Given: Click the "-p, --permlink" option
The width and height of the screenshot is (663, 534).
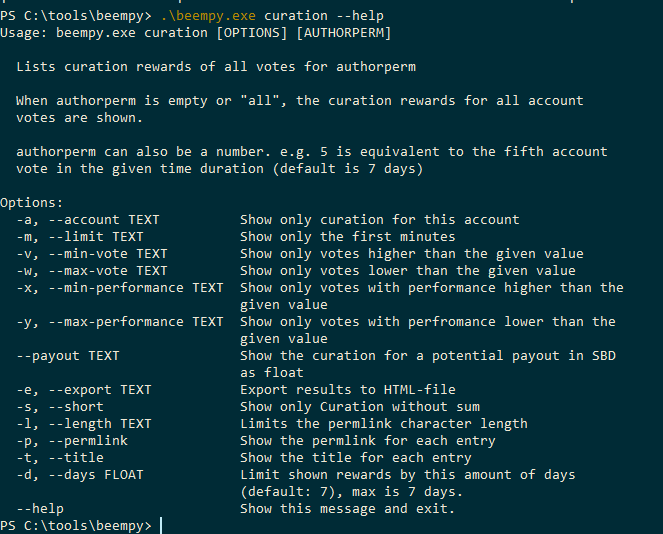Looking at the screenshot, I should (x=72, y=440).
